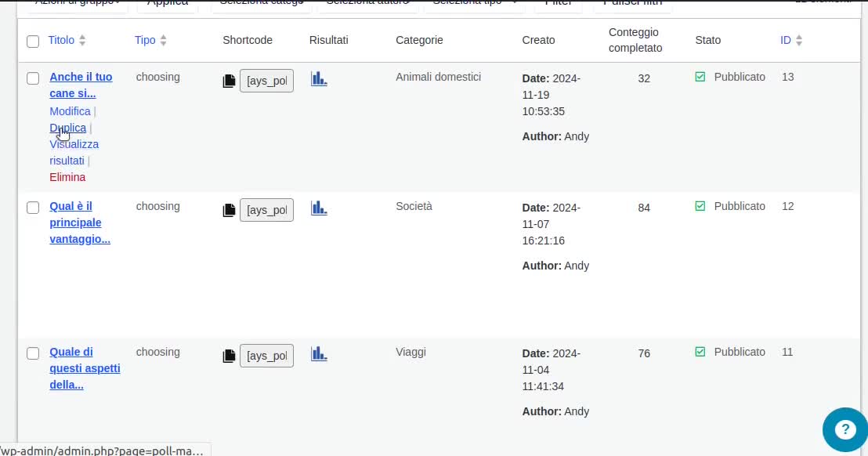Check the box for 'Anche il tuo cane si...'

pyautogui.click(x=33, y=78)
